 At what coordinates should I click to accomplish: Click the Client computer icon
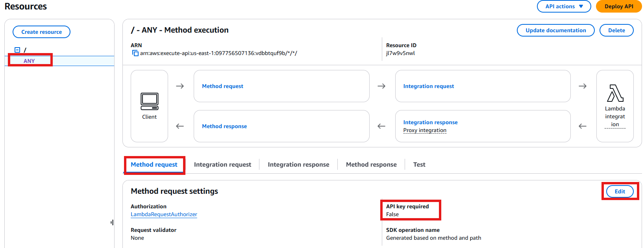coord(149,101)
